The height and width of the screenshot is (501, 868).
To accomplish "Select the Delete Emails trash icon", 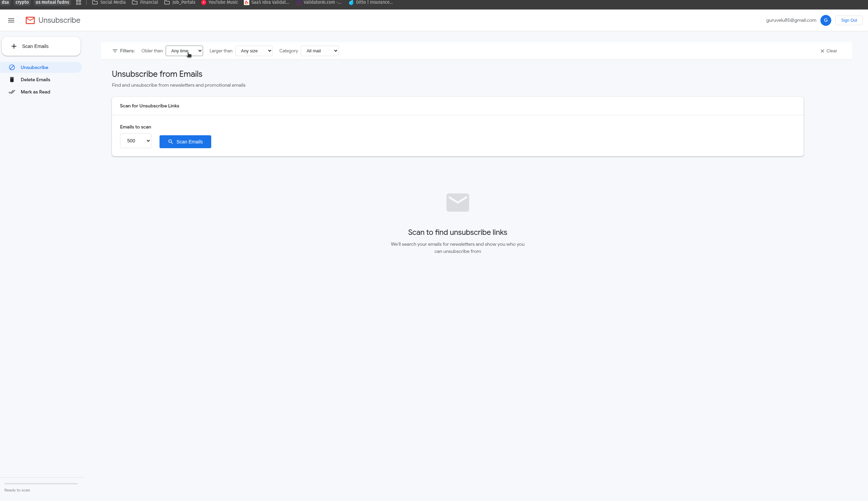I will coord(12,80).
